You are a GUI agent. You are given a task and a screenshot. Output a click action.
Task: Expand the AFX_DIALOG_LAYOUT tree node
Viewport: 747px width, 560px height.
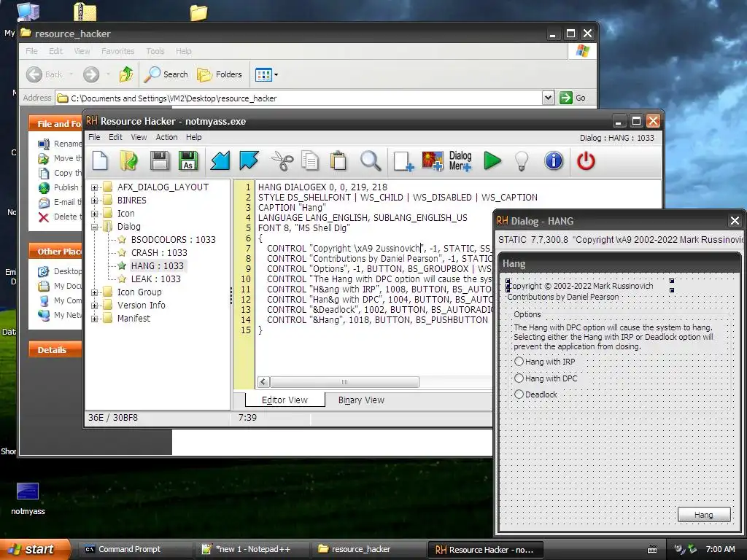coord(94,187)
